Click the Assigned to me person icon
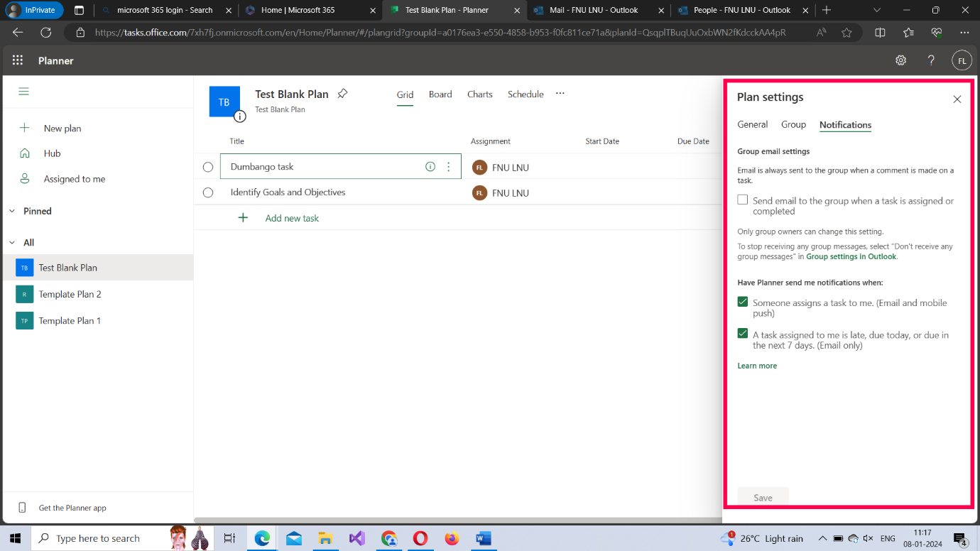Image resolution: width=980 pixels, height=551 pixels. click(x=25, y=179)
